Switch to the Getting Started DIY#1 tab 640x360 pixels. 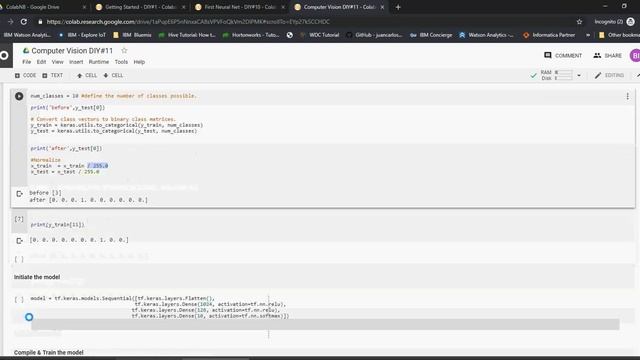point(139,7)
